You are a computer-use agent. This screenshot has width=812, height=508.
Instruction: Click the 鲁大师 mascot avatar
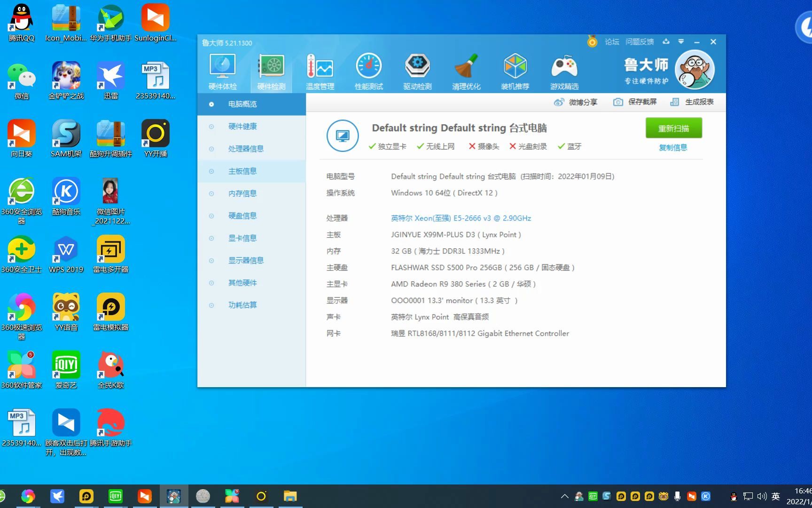point(695,70)
